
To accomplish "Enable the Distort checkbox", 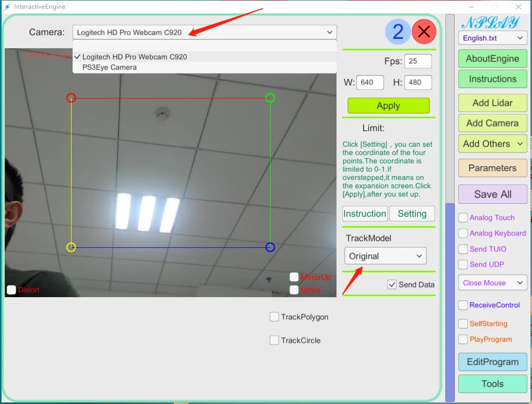I will click(11, 290).
